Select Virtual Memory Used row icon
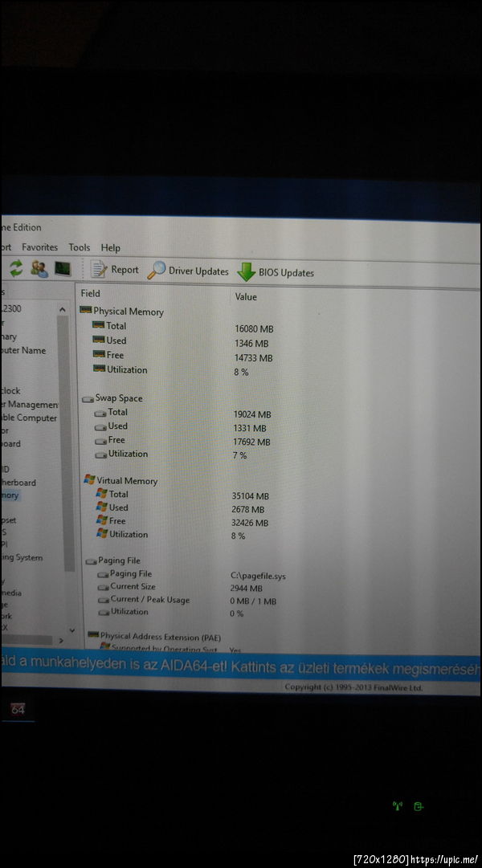Image resolution: width=482 pixels, height=868 pixels. point(102,507)
